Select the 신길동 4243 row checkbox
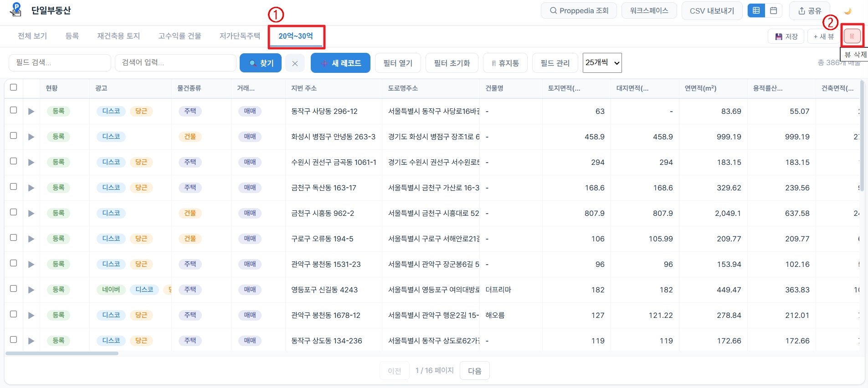868x388 pixels. [x=14, y=289]
